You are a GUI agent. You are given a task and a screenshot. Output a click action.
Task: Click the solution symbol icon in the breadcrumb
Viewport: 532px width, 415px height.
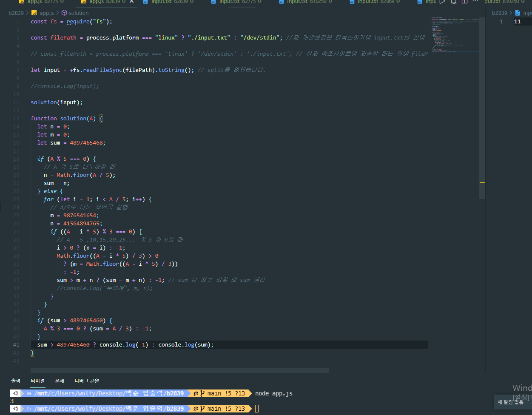pos(65,13)
